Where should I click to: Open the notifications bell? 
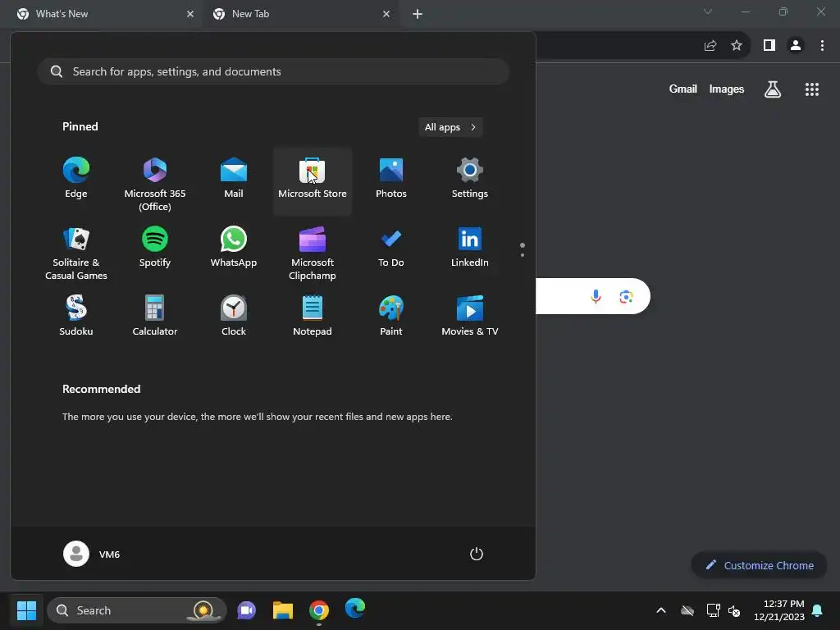(x=818, y=610)
